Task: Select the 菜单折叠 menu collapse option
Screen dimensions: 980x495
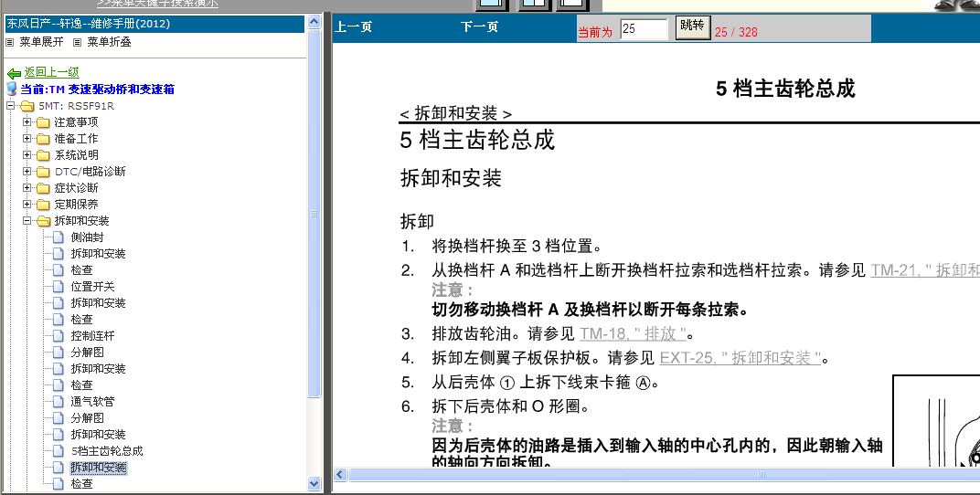Action: tap(109, 42)
